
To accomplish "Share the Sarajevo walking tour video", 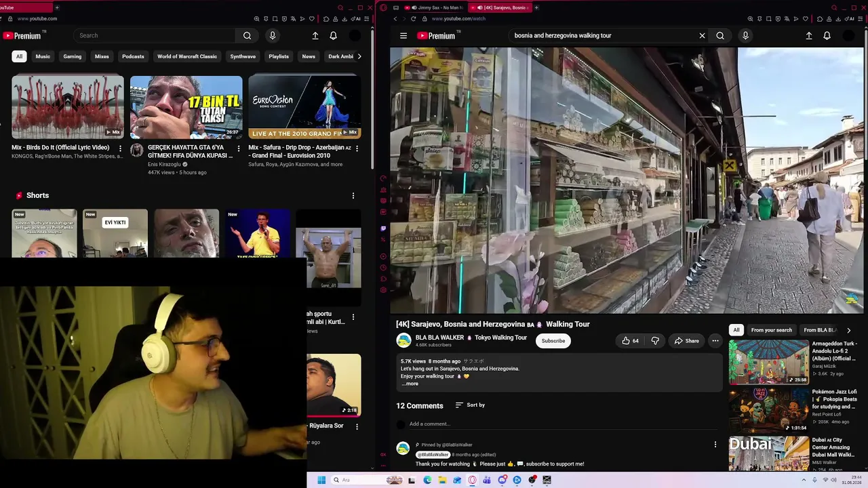I will (686, 341).
